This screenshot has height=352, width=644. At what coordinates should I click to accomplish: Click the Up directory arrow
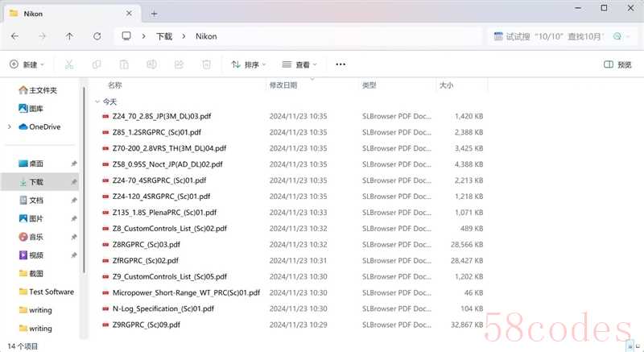point(69,36)
